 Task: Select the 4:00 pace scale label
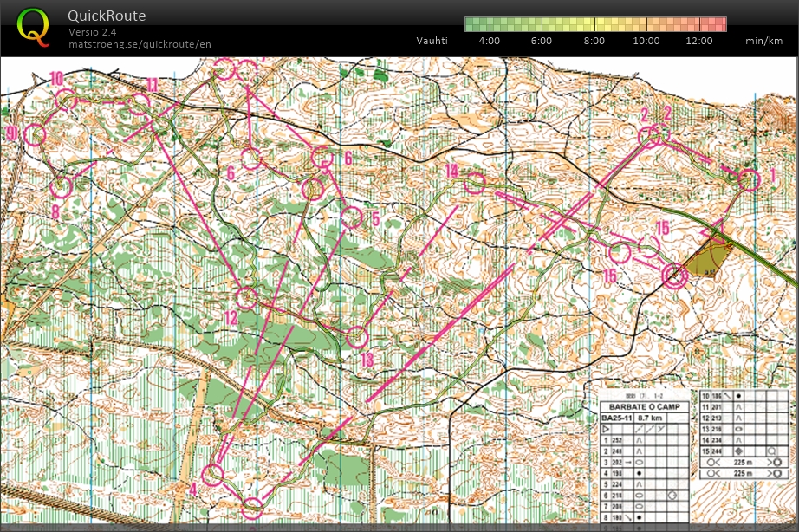click(x=489, y=41)
